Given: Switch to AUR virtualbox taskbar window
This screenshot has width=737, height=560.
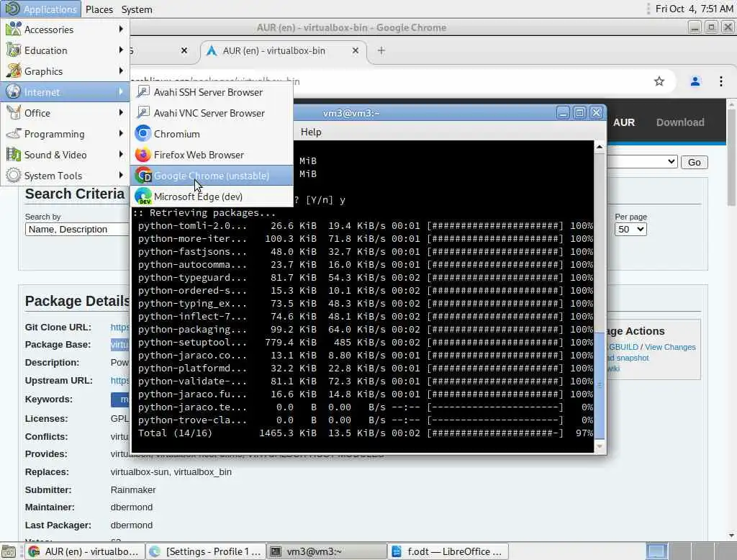Looking at the screenshot, I should click(85, 551).
